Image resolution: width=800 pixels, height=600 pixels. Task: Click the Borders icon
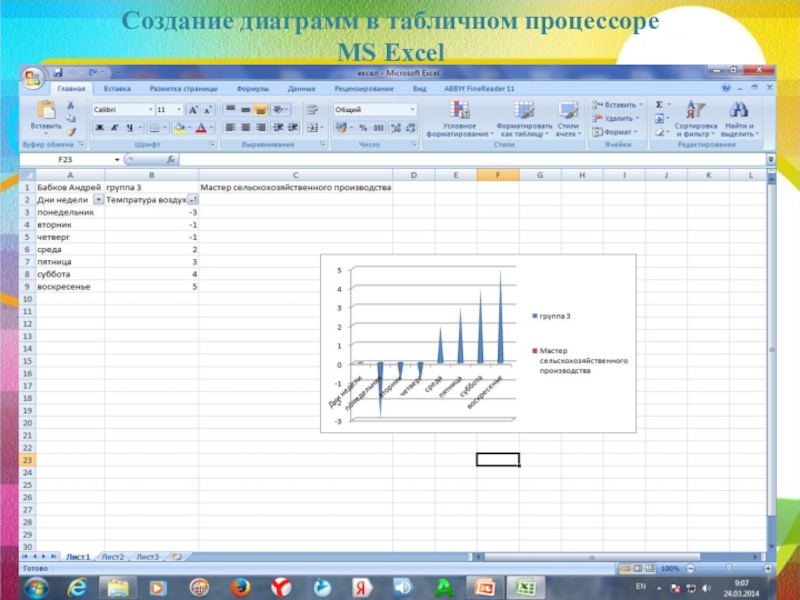point(155,128)
